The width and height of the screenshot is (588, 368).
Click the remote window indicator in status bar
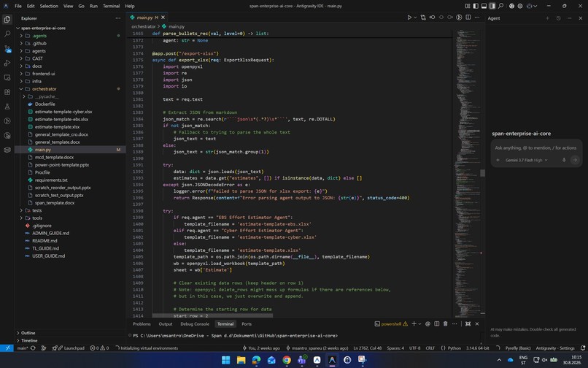7,348
